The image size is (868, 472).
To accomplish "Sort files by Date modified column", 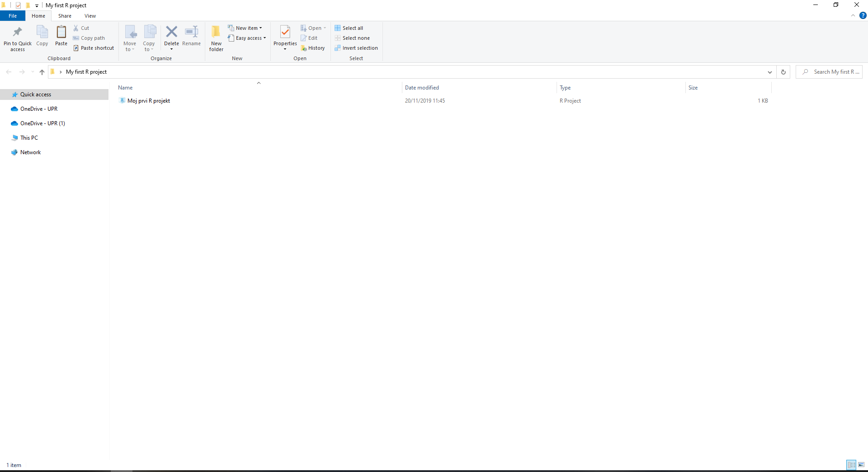I will [x=479, y=88].
